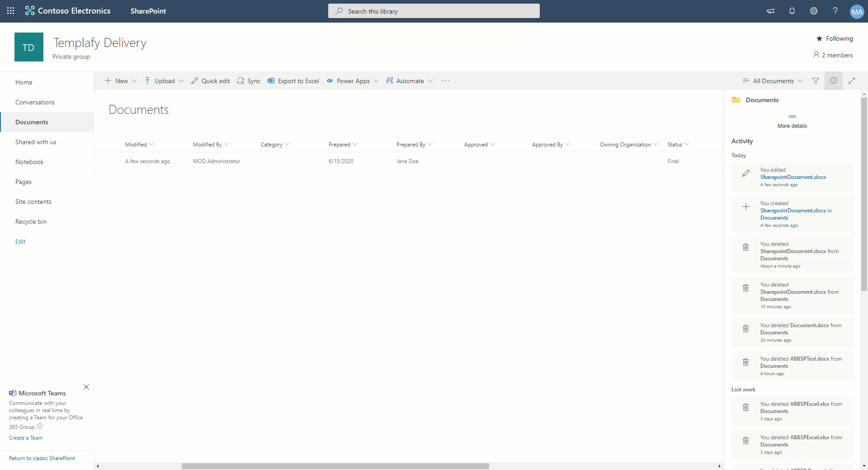
Task: Close the Microsoft Teams promo
Action: [x=86, y=387]
